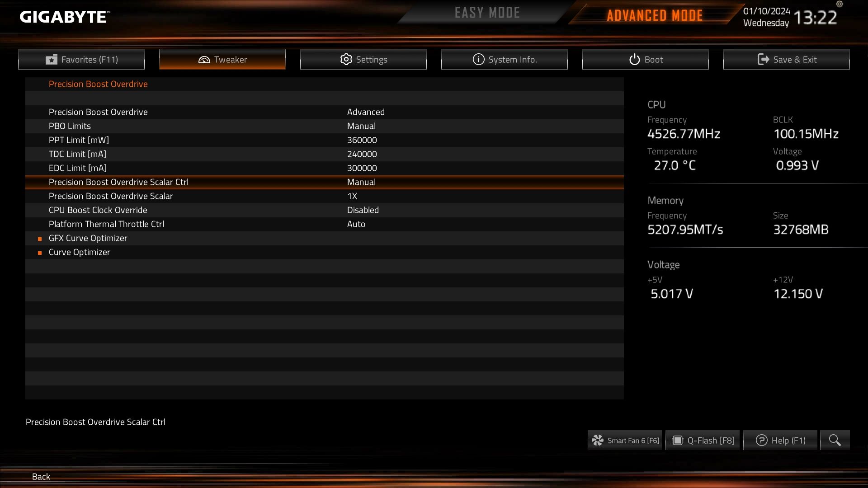This screenshot has width=868, height=488.
Task: Click the Save & Exit door icon
Action: pos(763,59)
